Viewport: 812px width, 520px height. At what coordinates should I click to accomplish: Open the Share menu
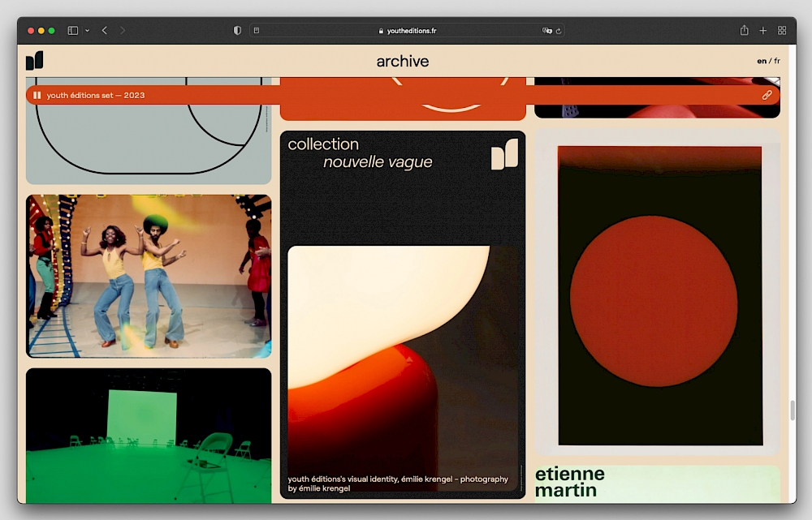coord(744,31)
